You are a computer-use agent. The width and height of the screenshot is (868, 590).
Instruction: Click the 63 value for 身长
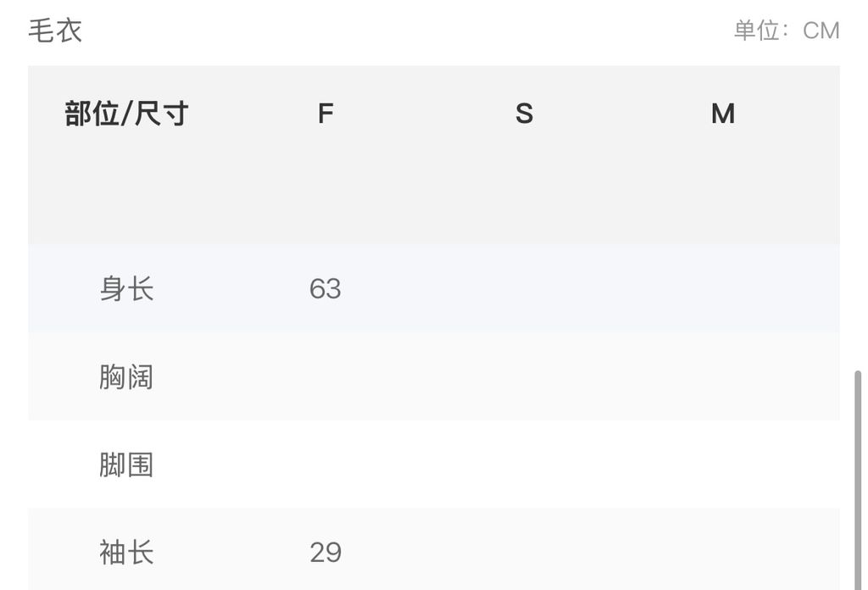click(x=325, y=289)
